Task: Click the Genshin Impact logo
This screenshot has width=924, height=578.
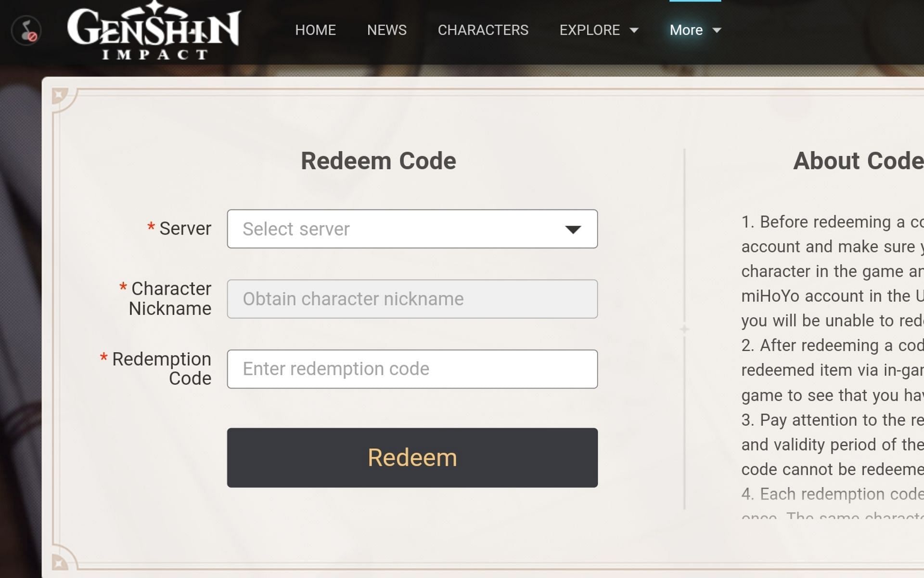Action: click(x=154, y=32)
